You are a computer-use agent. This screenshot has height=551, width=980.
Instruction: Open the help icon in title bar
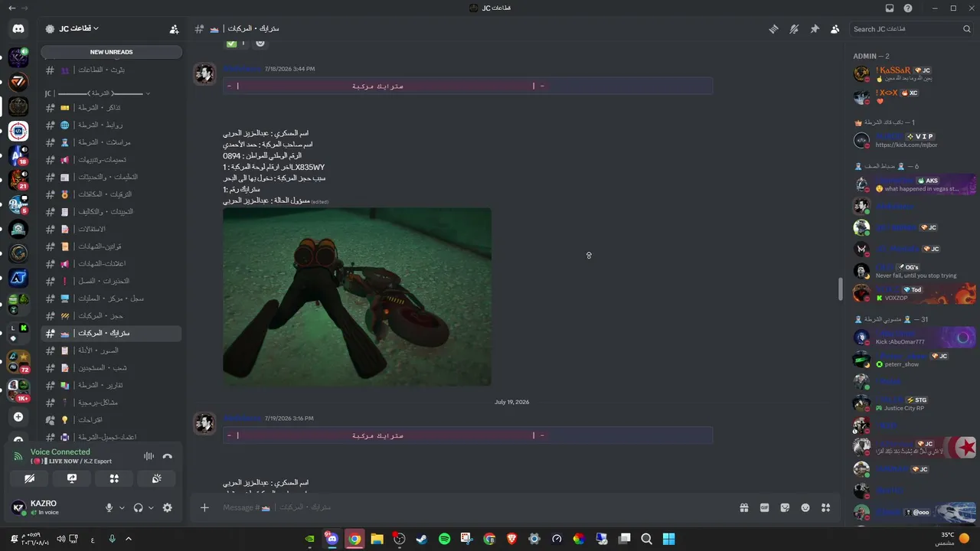908,8
